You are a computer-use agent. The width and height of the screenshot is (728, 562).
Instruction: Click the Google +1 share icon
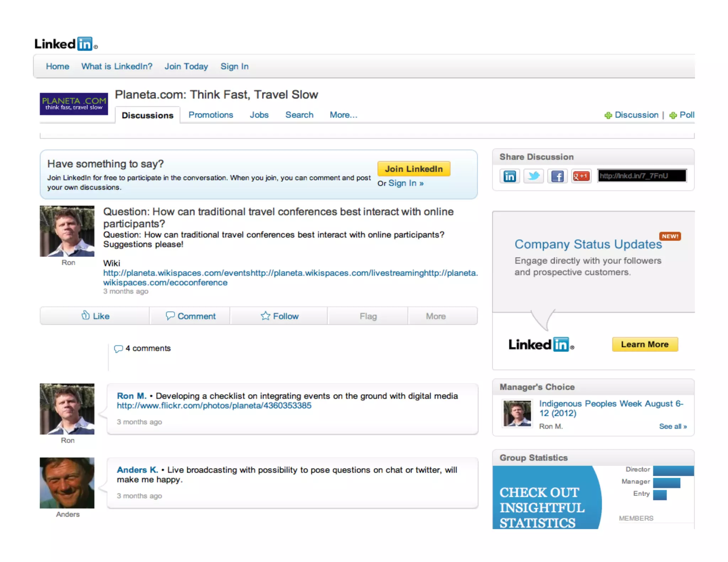coord(581,176)
